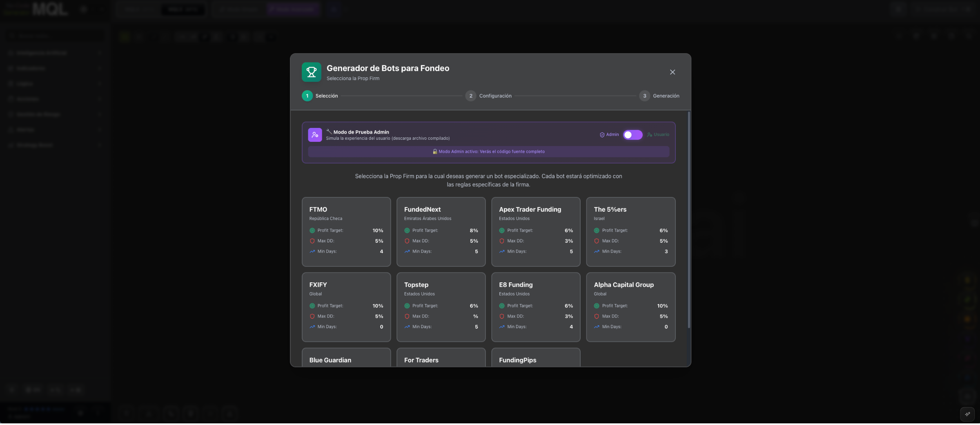The width and height of the screenshot is (980, 425).
Task: Expand the Strategy Boost category
Action: (x=55, y=145)
